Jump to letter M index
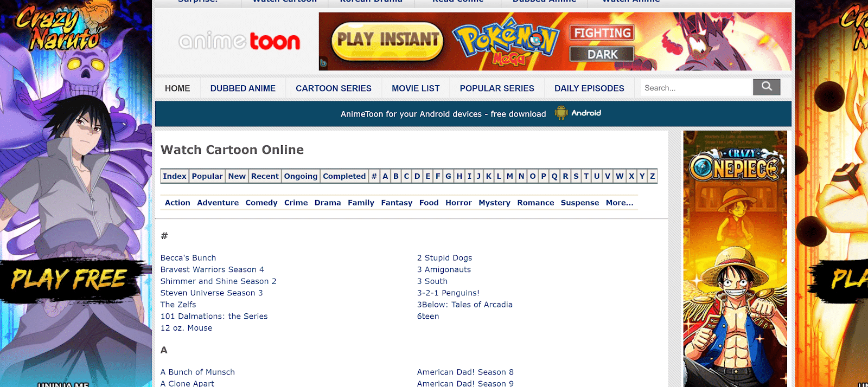 pos(510,176)
